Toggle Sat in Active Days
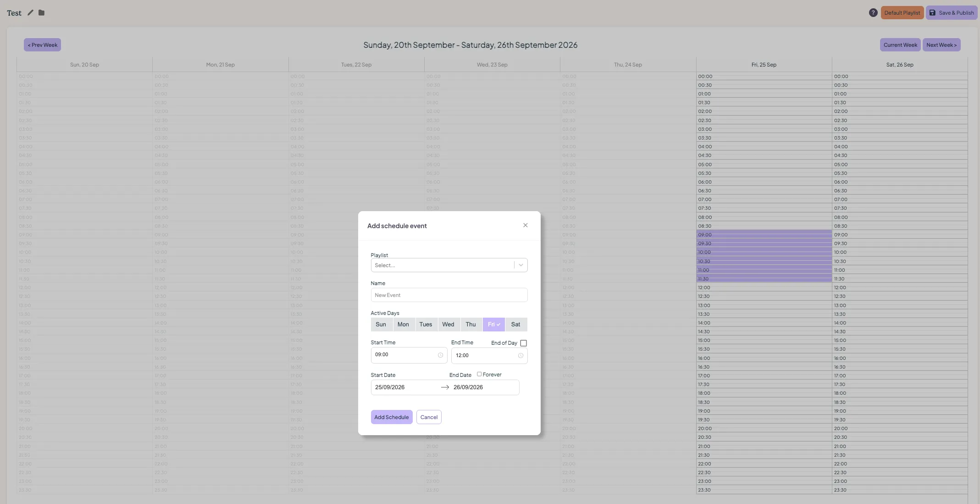980x504 pixels. 516,324
